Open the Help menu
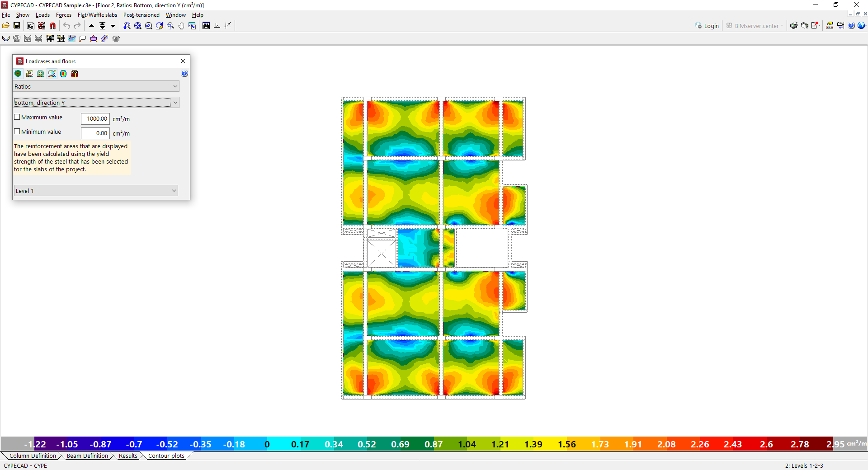Image resolution: width=868 pixels, height=470 pixels. [x=198, y=15]
